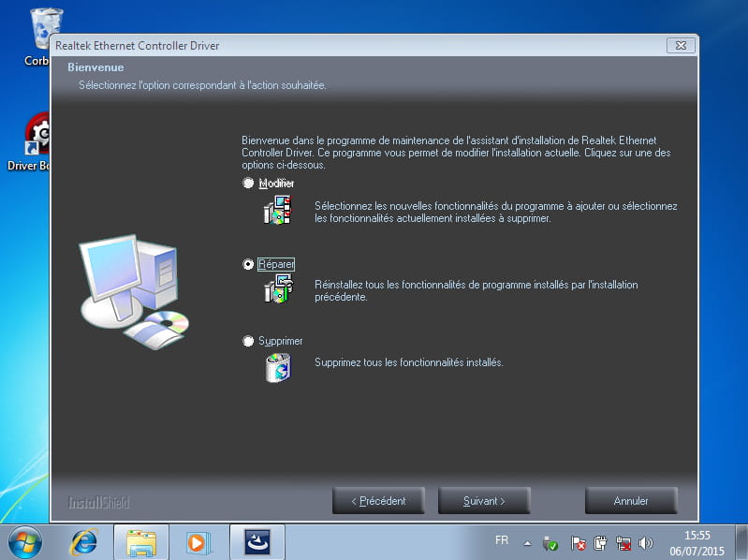The image size is (748, 560).
Task: Select the Driver Booster desktop shortcut
Action: coord(29,142)
